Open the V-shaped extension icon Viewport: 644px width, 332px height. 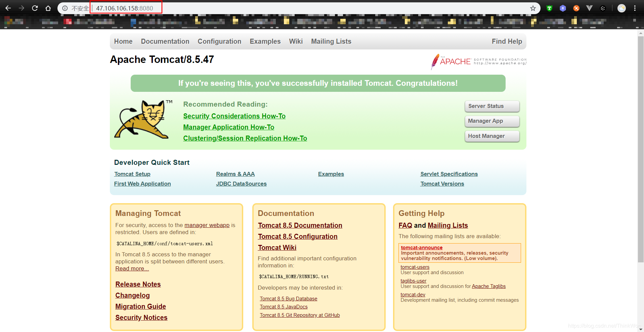point(589,8)
